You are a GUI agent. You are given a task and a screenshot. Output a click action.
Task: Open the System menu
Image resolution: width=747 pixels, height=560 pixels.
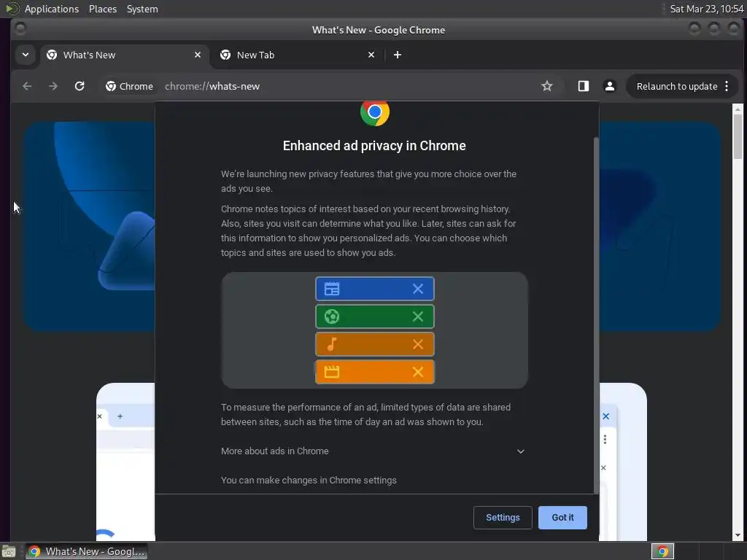142,9
